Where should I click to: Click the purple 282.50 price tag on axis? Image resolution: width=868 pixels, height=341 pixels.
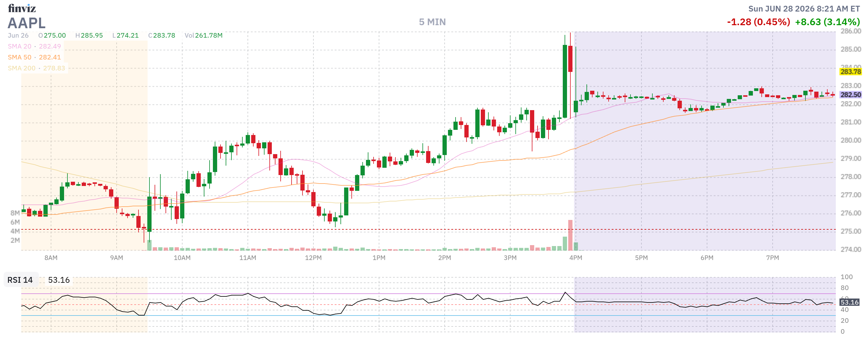coord(850,95)
